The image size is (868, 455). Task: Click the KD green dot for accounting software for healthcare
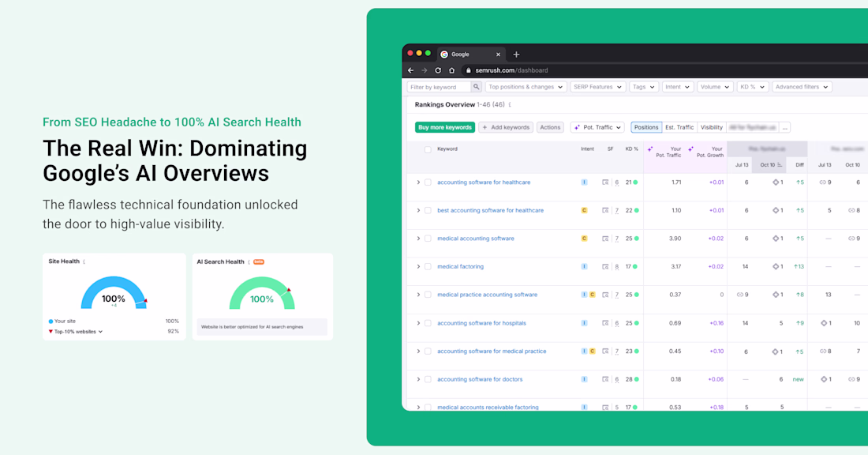tap(635, 182)
